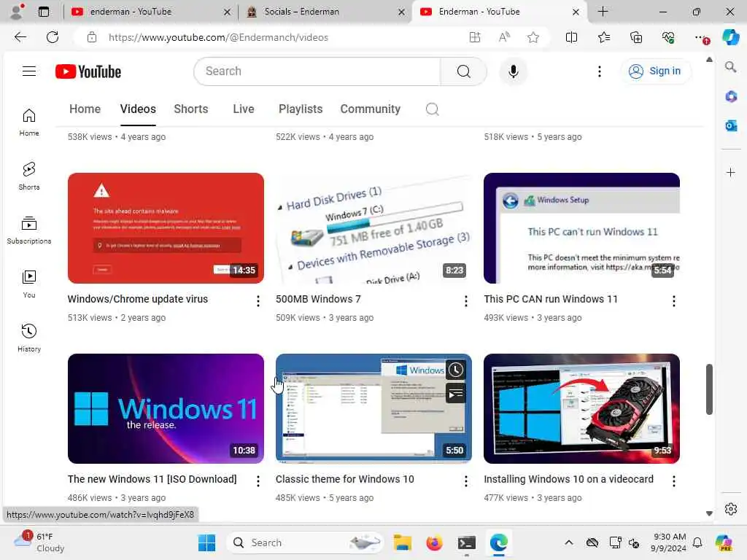Viewport: 747px width, 560px height.
Task: Play the red malware warning thumbnail
Action: 166,228
